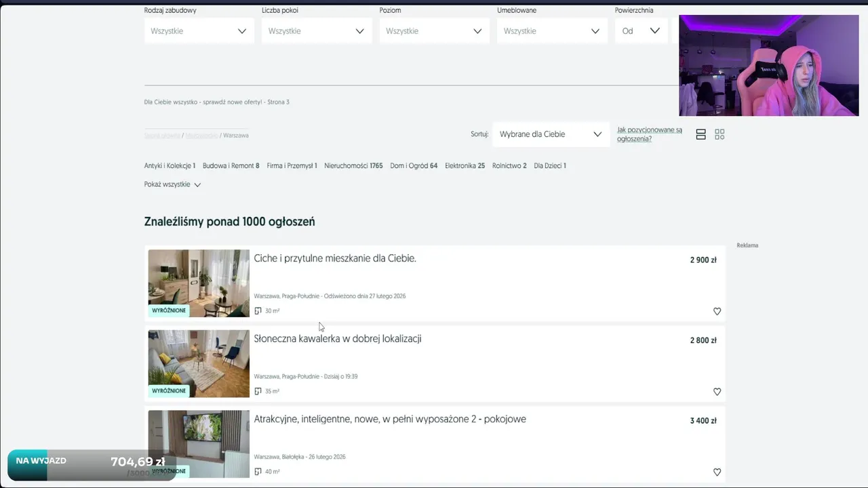Click the Reklama label
The width and height of the screenshot is (868, 488).
point(747,245)
